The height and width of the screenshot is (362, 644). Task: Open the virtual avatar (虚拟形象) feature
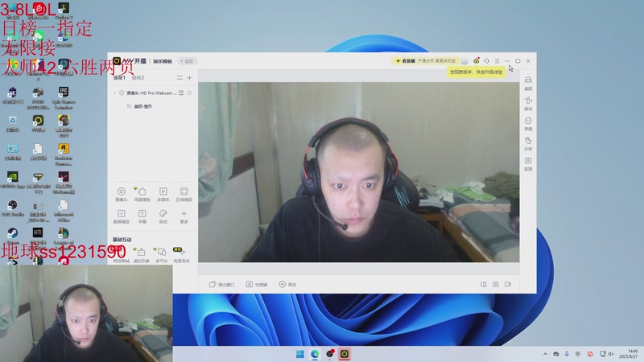tap(141, 254)
